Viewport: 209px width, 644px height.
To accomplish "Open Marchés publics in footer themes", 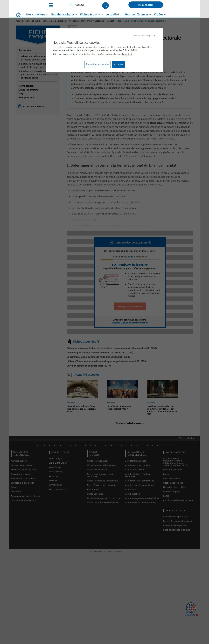I will (19, 461).
